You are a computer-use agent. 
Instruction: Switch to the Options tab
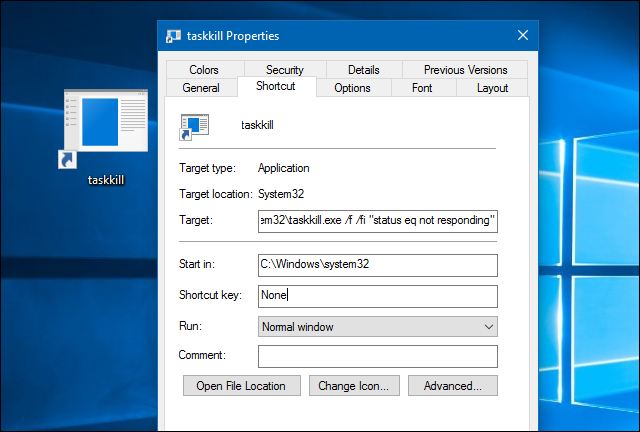(x=353, y=88)
